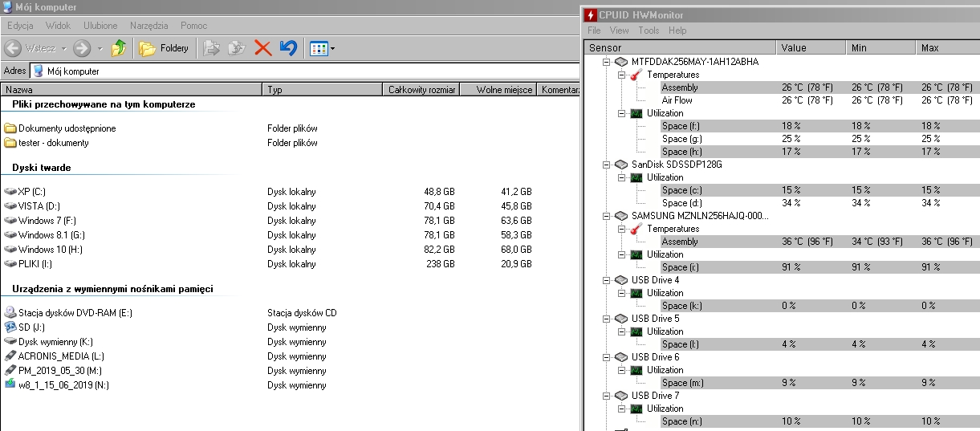Go up one folder level icon
The height and width of the screenshot is (431, 980).
pos(119,48)
